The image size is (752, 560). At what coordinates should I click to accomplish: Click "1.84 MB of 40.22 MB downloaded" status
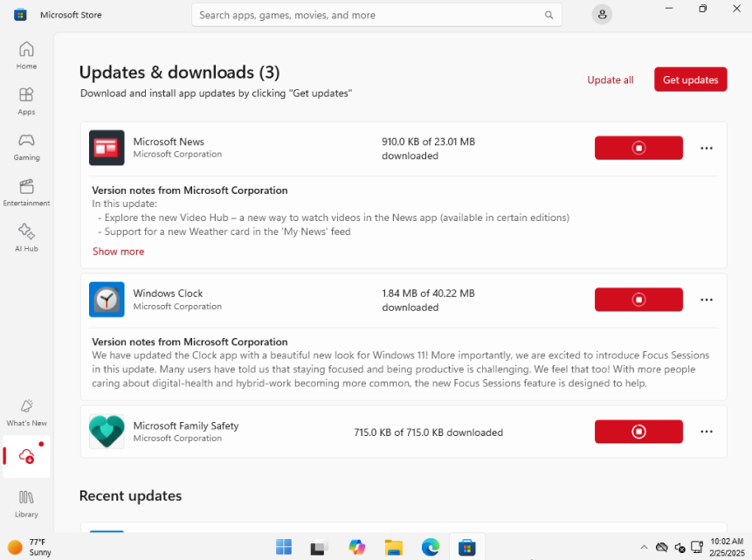(428, 300)
